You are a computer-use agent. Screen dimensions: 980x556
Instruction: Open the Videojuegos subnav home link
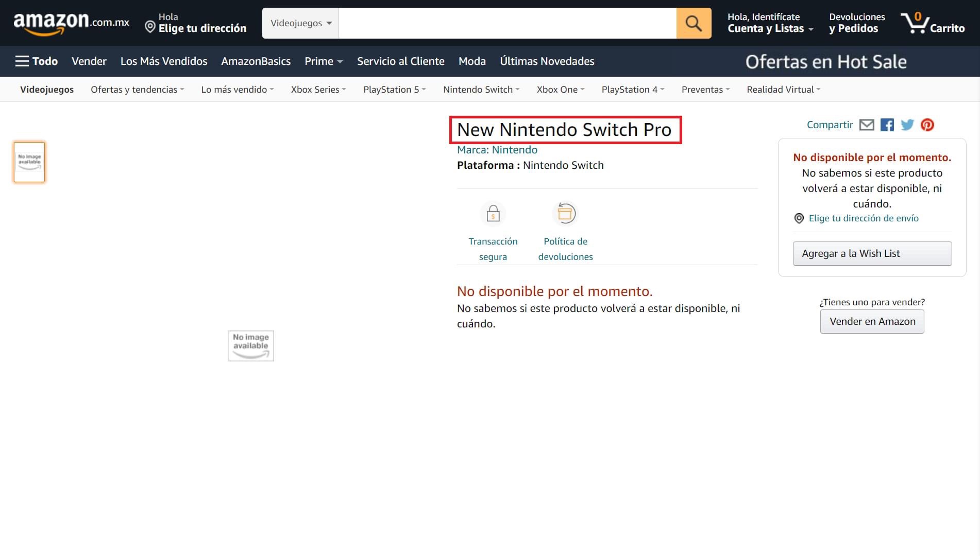coord(47,90)
